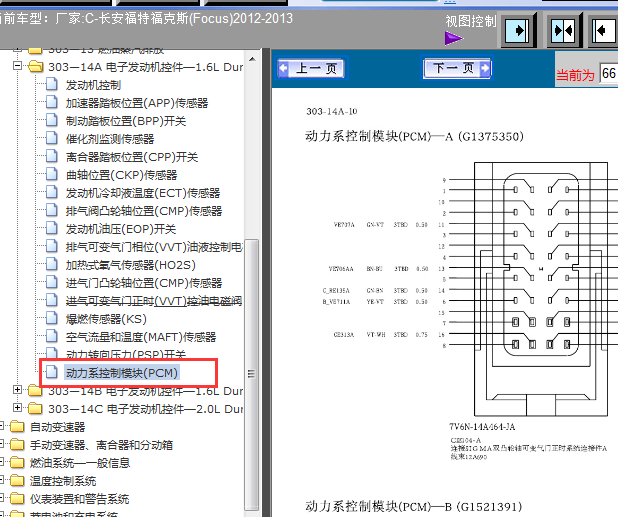Open 催化剂监测传感器 page
The image size is (618, 517).
point(110,139)
